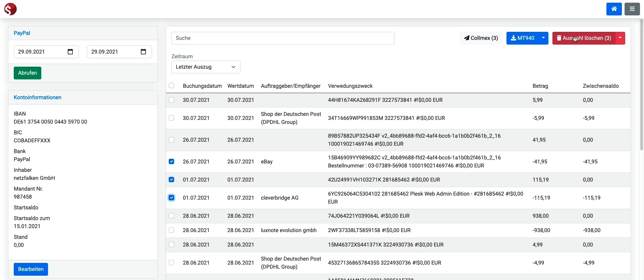Open calendar picker of start date field
644x280 pixels.
[x=70, y=52]
